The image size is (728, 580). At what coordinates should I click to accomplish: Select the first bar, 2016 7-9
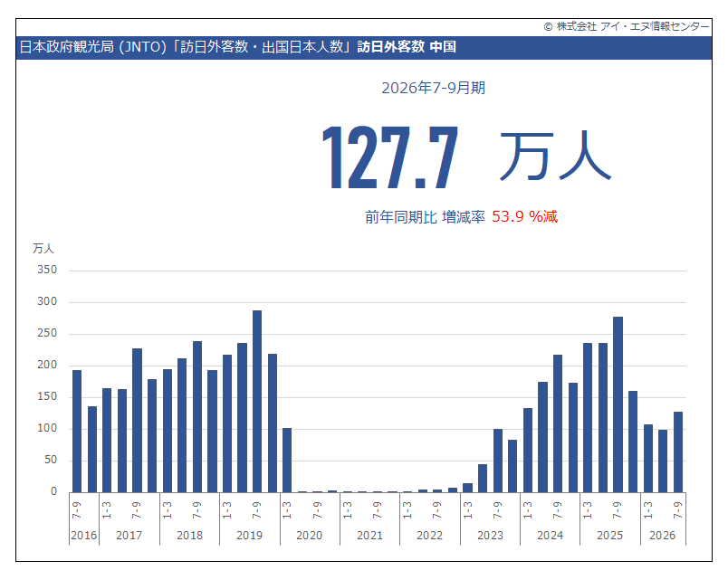(x=77, y=431)
